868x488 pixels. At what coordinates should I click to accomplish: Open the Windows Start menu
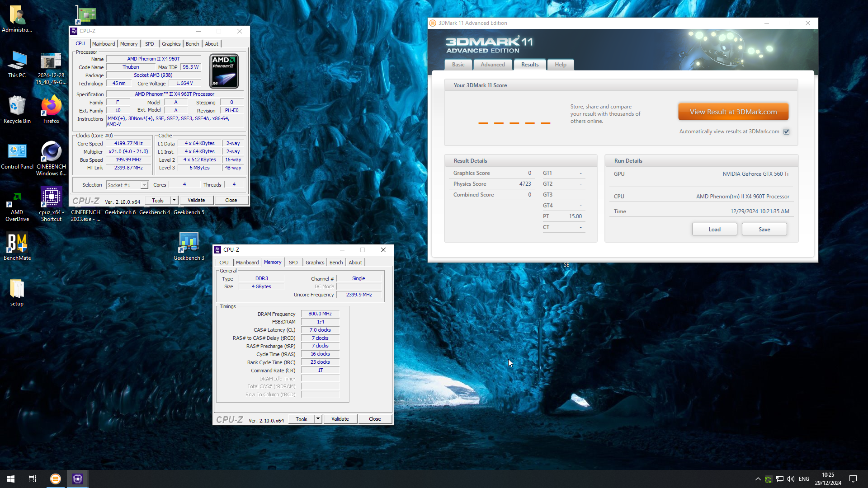(x=11, y=479)
